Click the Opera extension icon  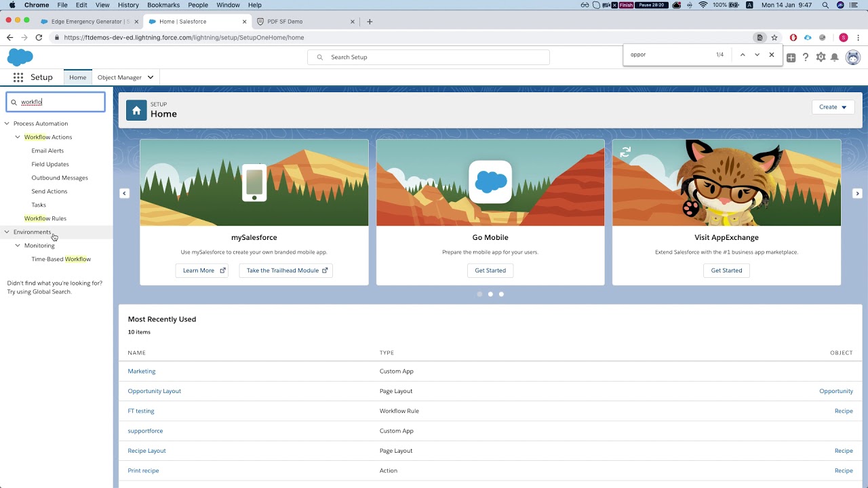tap(793, 38)
